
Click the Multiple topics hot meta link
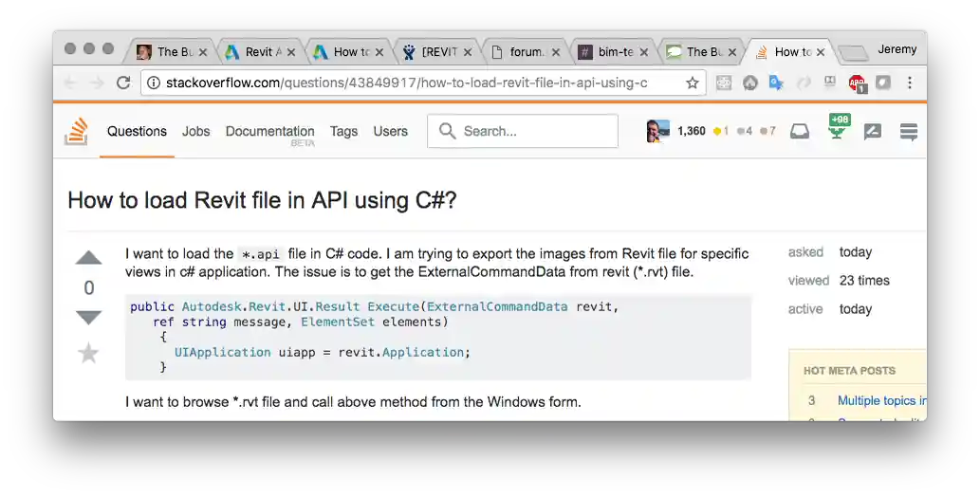coord(881,401)
